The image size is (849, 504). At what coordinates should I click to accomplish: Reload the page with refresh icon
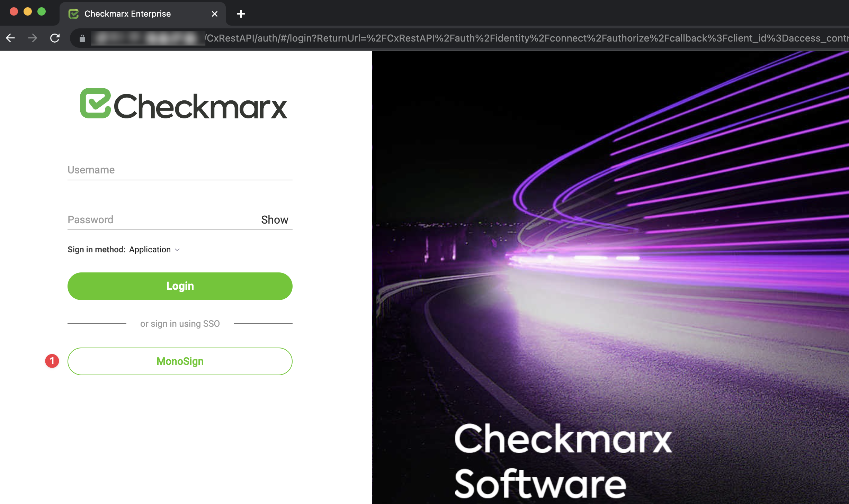click(55, 38)
